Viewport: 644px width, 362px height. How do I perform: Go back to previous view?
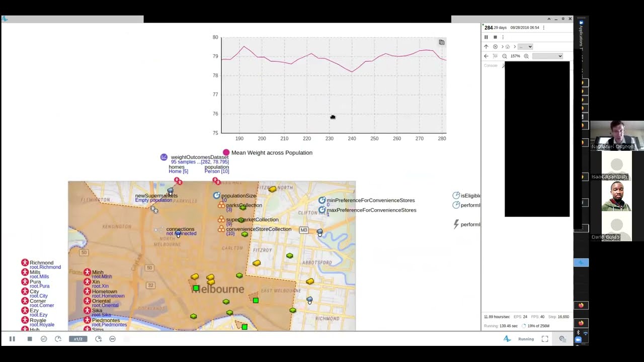pos(486,56)
